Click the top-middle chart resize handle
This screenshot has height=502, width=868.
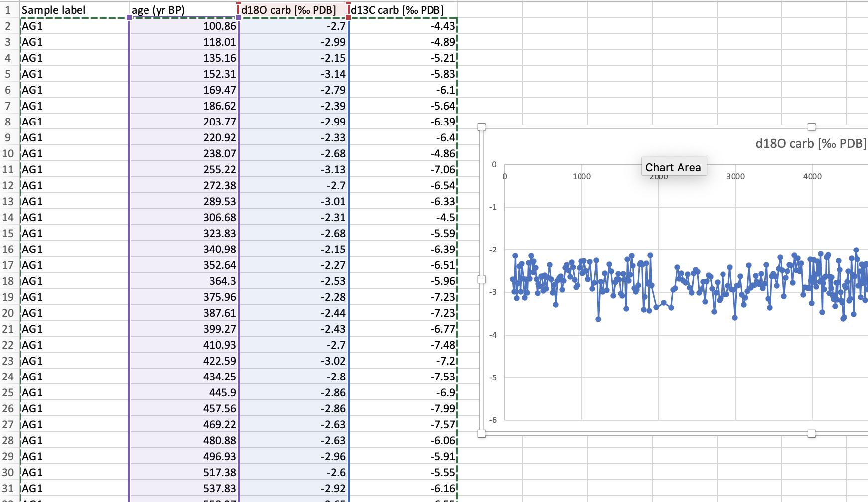[812, 127]
